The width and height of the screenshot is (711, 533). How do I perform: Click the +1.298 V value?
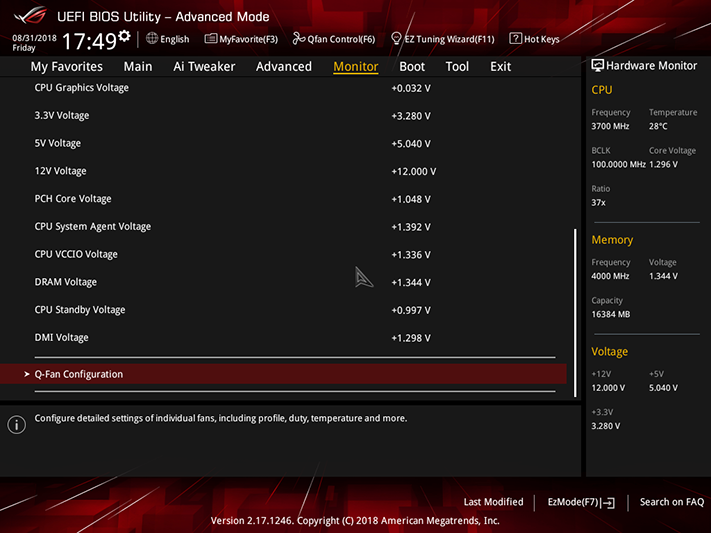coord(411,337)
